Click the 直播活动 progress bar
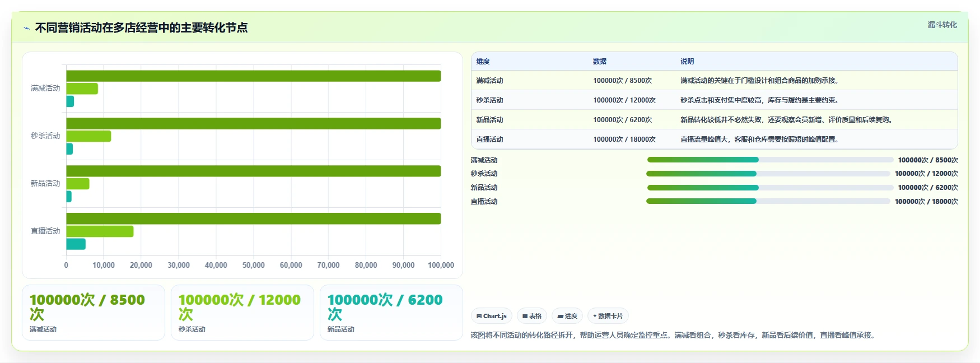 click(x=768, y=201)
